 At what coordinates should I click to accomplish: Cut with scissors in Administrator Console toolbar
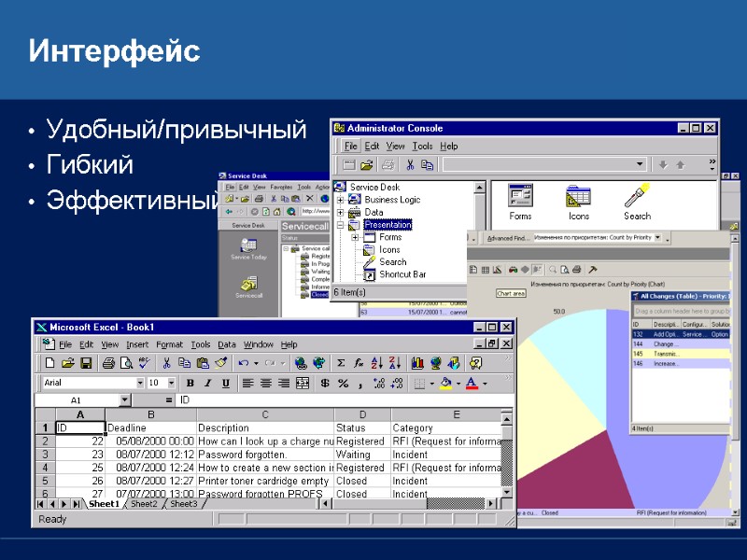tap(410, 165)
